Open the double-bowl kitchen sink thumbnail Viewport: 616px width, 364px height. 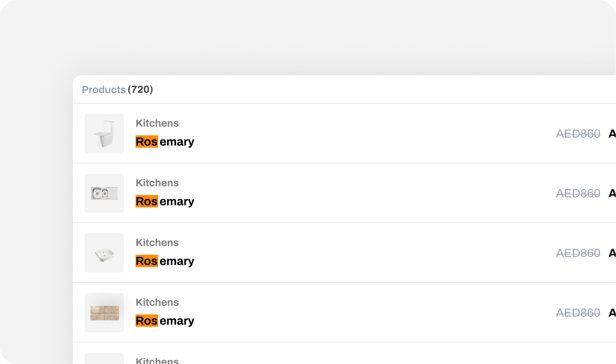pyautogui.click(x=104, y=193)
